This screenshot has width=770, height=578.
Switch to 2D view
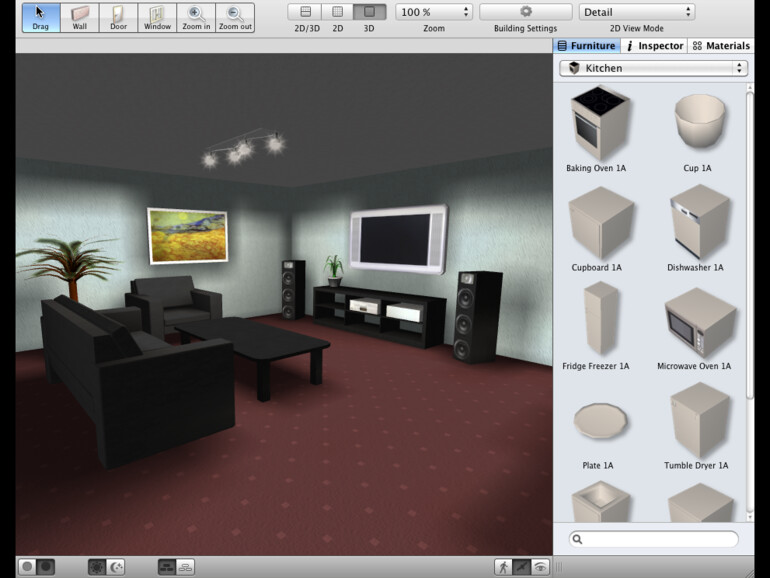[x=337, y=12]
